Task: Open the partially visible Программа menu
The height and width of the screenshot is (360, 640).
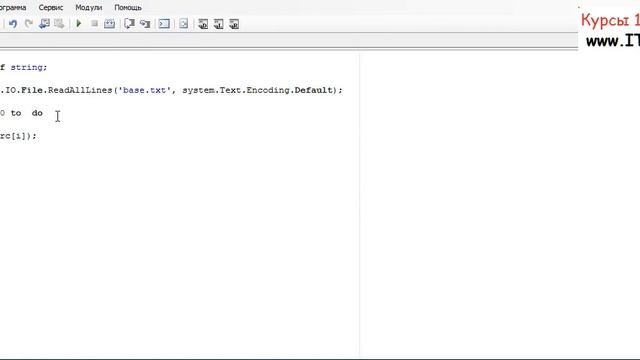Action: coord(13,8)
